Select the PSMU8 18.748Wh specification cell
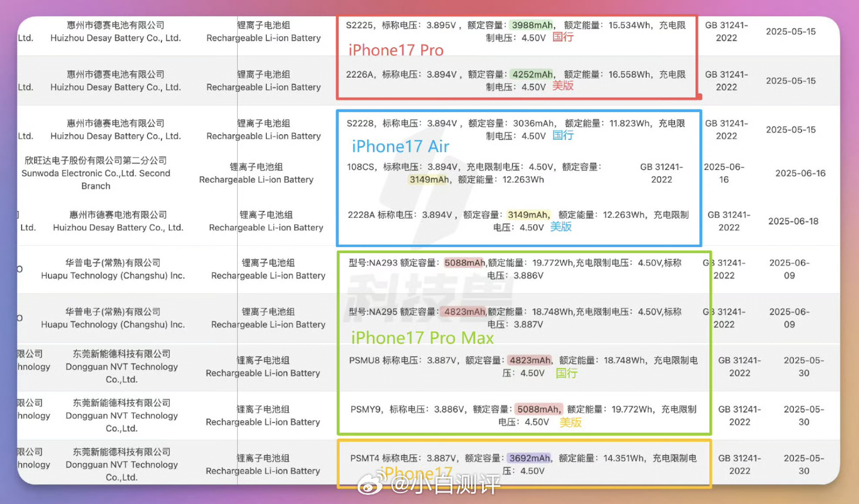The image size is (859, 504). (524, 367)
